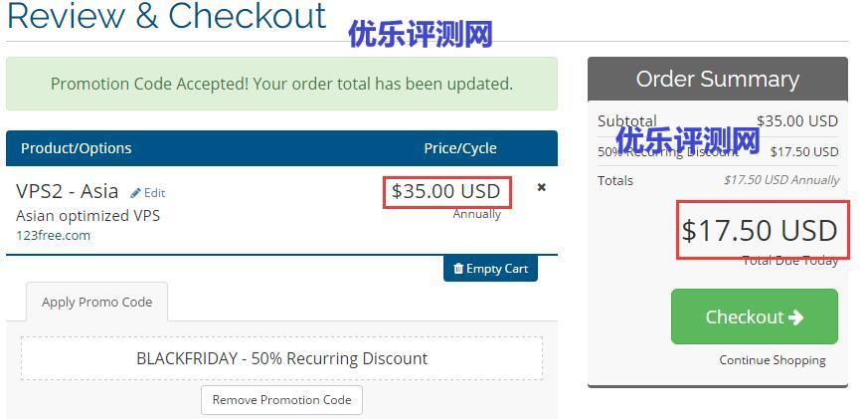Click the $17.50 USD total due amount

(x=759, y=231)
